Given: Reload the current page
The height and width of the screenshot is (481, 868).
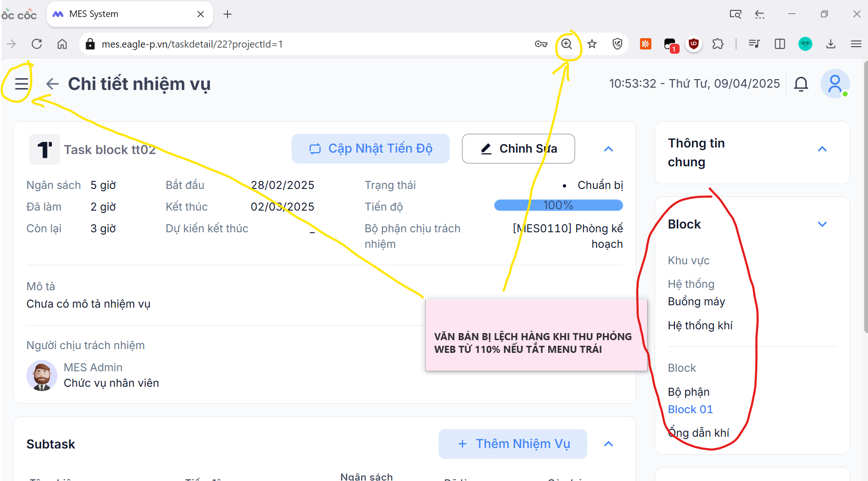Looking at the screenshot, I should pyautogui.click(x=37, y=44).
